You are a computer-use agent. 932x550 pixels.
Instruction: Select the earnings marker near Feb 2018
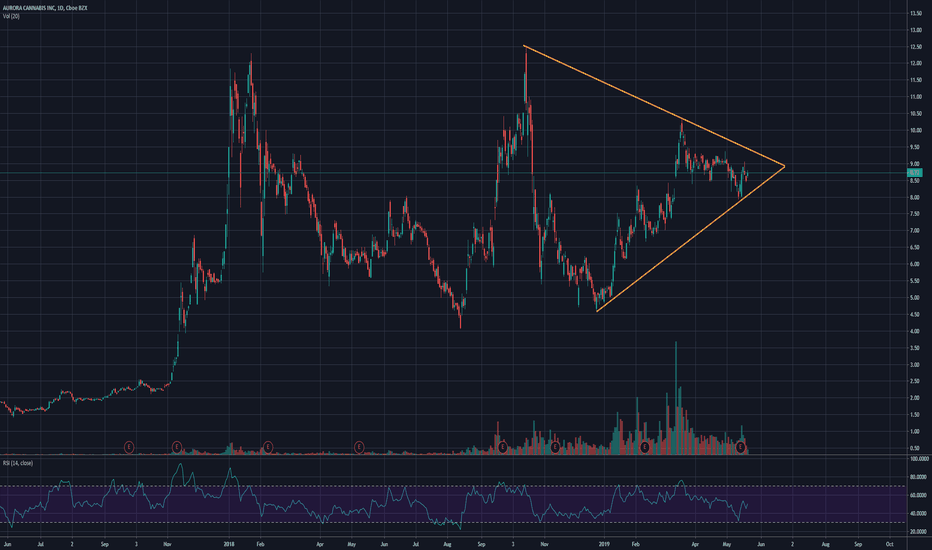[x=268, y=447]
